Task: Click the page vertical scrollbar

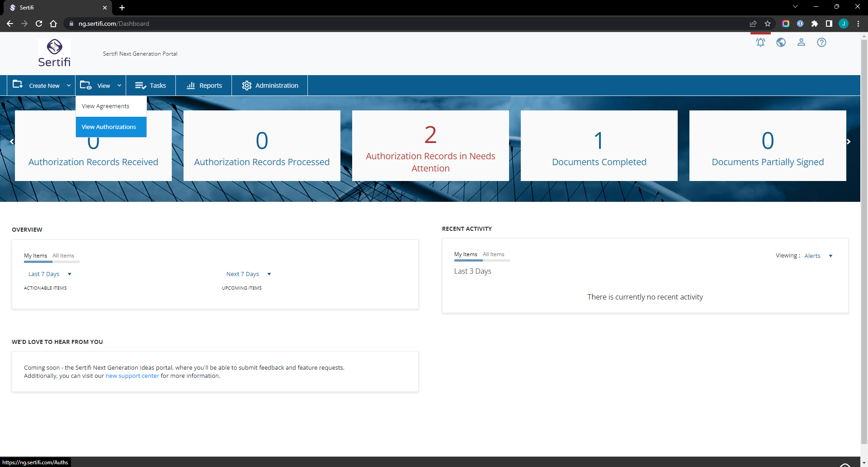Action: click(864, 242)
